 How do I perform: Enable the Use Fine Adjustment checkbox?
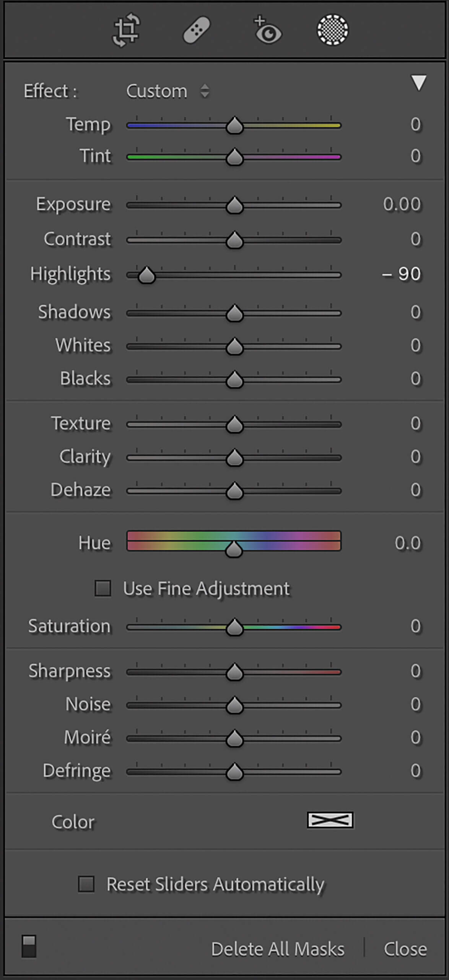(x=103, y=588)
